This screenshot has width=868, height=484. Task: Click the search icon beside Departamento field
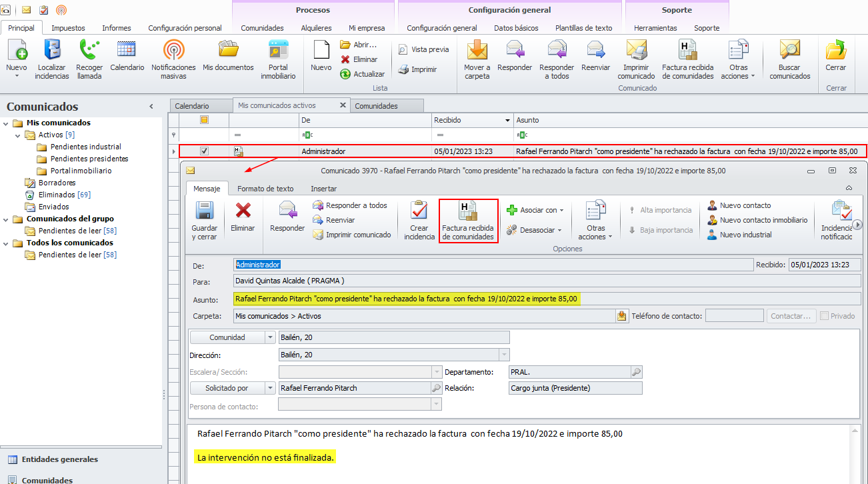click(x=637, y=371)
